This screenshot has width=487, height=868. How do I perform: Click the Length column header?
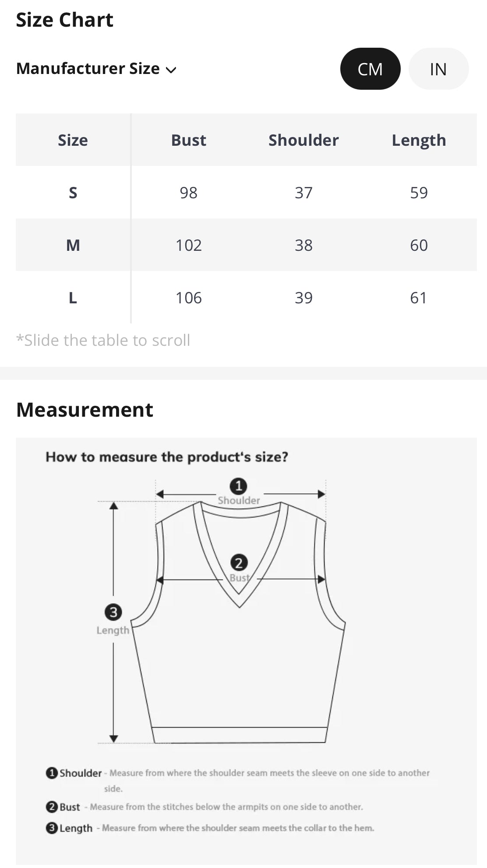point(419,140)
